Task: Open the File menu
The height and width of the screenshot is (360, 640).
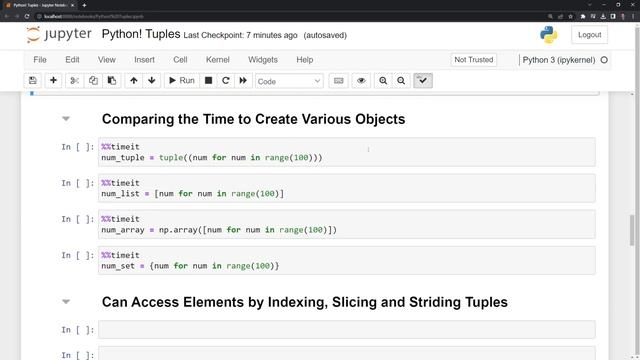Action: [x=40, y=60]
